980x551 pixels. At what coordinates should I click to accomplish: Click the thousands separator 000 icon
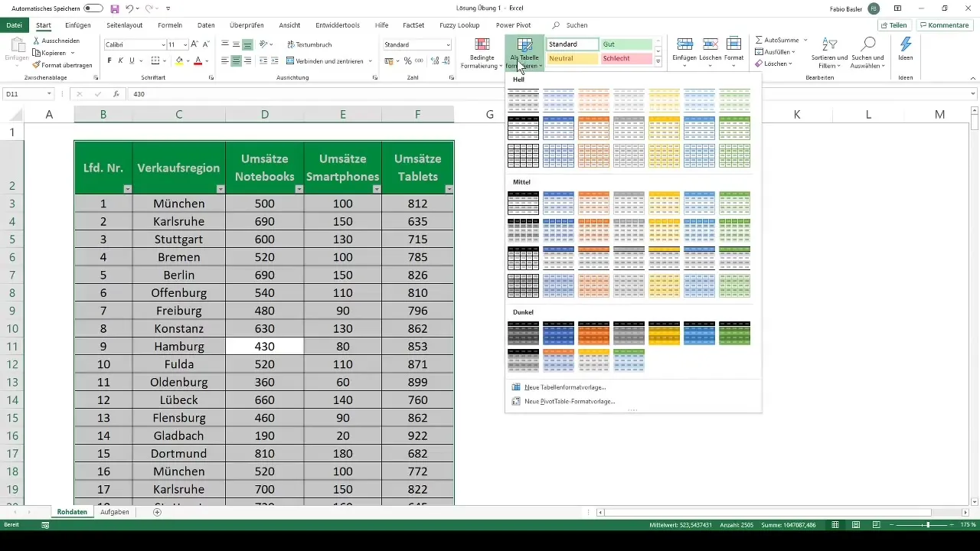(419, 60)
